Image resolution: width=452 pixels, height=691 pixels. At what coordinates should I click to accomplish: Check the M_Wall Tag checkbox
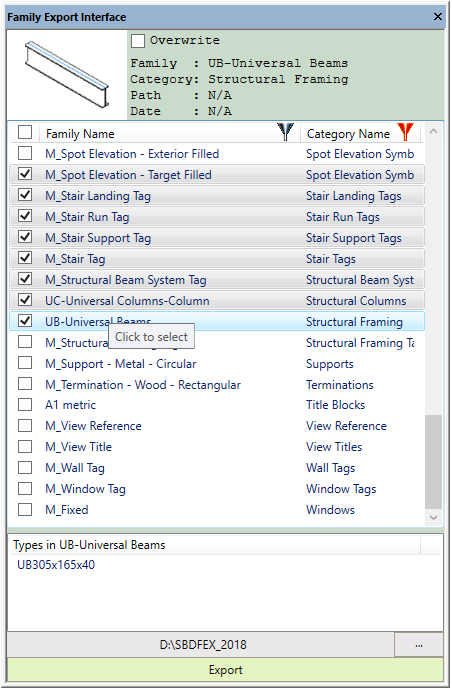(25, 468)
